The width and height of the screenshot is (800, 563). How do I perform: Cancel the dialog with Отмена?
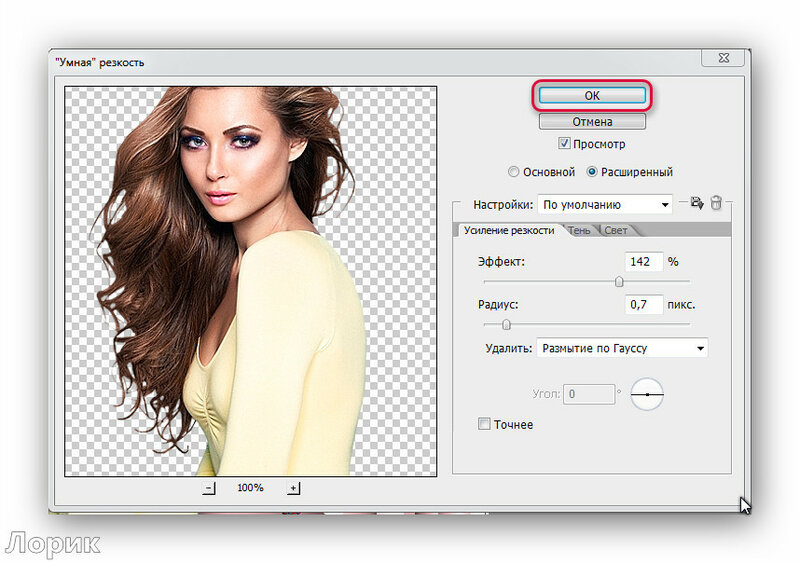[x=592, y=121]
